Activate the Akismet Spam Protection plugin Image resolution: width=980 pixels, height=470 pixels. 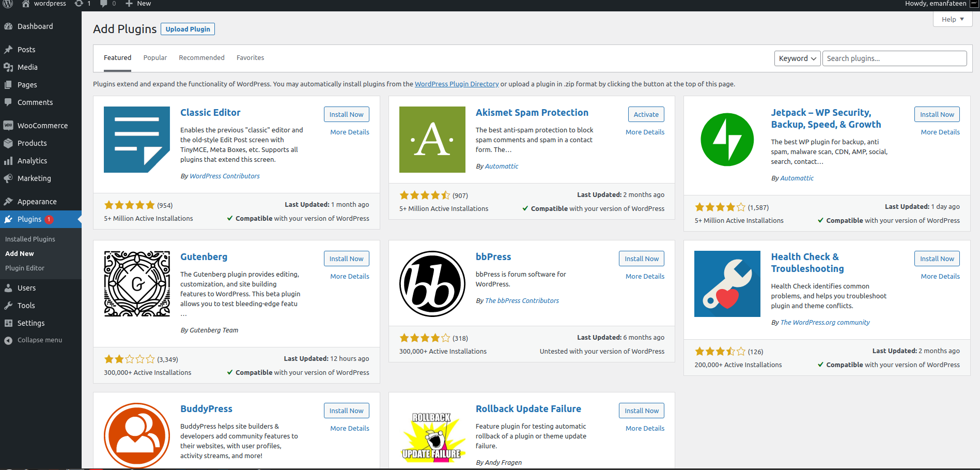(x=646, y=114)
